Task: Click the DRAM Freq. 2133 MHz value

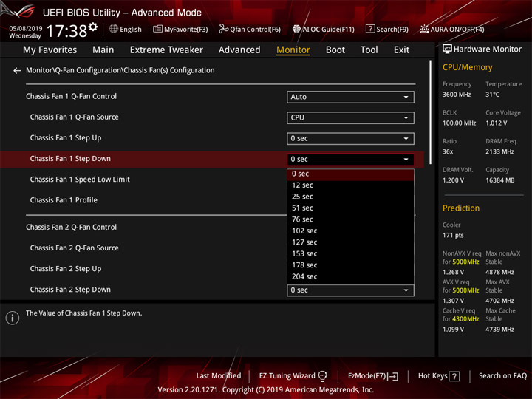Action: 499,151
